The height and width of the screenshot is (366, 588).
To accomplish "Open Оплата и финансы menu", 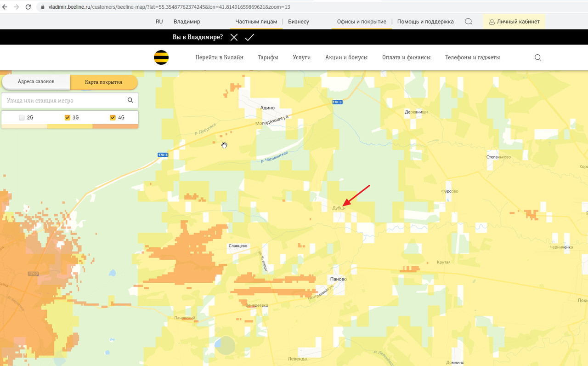I will click(x=407, y=57).
